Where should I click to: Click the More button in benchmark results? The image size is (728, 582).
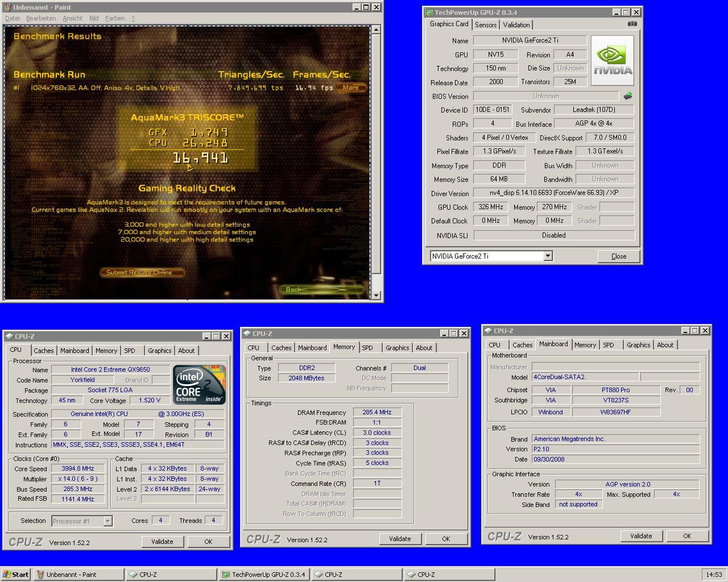point(351,88)
